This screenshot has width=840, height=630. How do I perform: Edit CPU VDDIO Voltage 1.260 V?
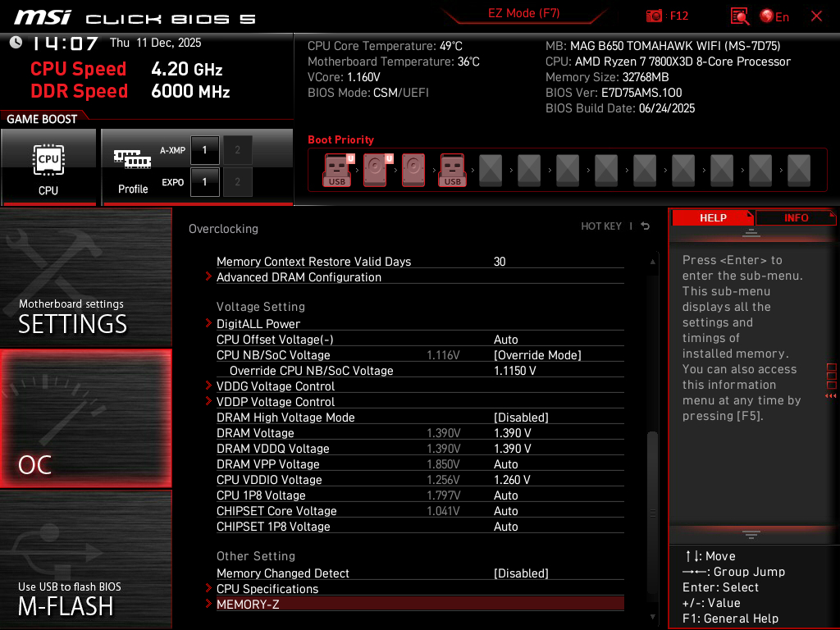[x=512, y=479]
